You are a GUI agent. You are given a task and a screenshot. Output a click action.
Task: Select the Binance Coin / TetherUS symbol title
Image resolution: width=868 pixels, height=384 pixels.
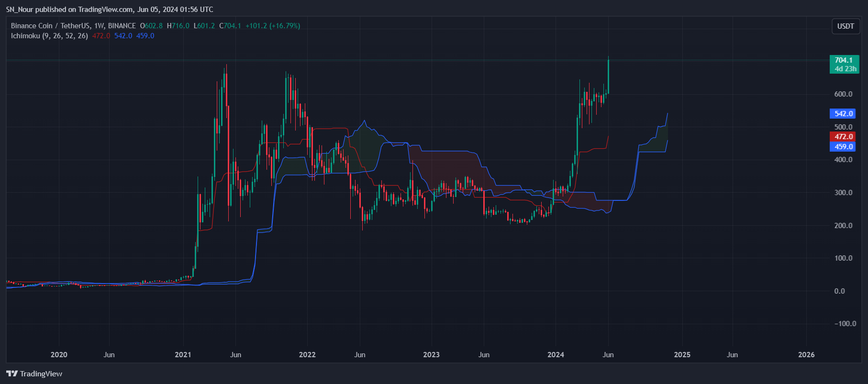[73, 26]
